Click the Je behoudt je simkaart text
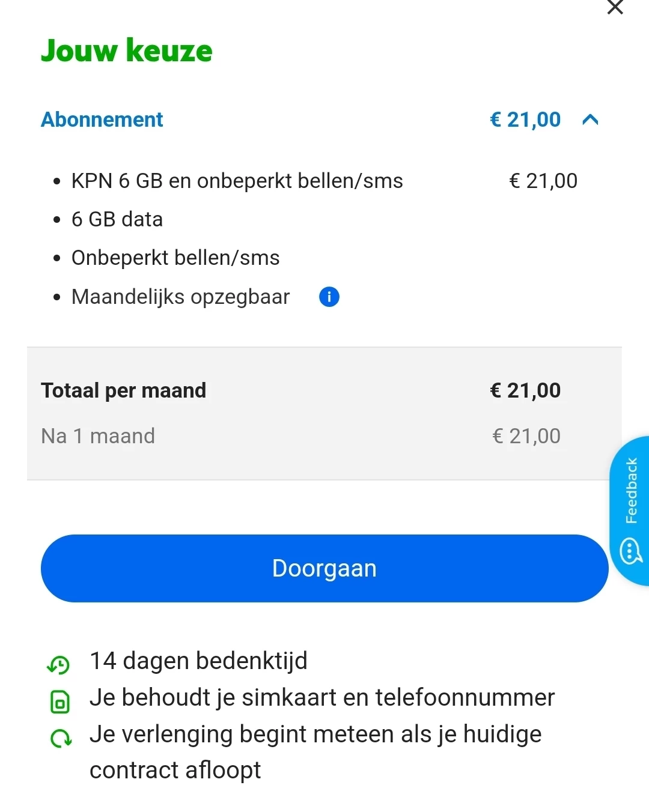 [321, 697]
